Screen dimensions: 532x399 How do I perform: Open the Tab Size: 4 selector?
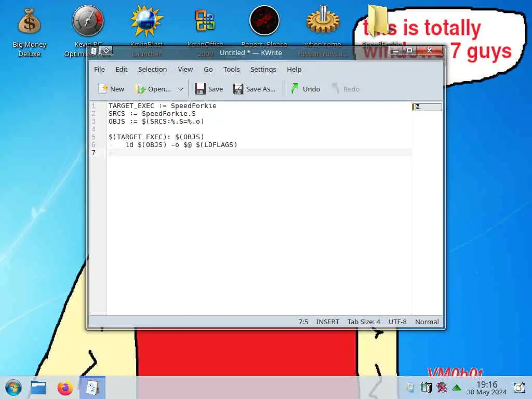pyautogui.click(x=363, y=322)
